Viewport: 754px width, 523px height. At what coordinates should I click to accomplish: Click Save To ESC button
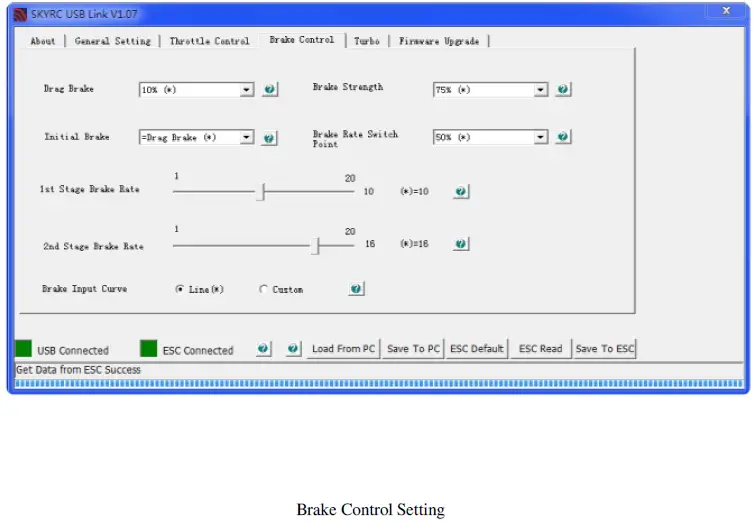(x=605, y=349)
